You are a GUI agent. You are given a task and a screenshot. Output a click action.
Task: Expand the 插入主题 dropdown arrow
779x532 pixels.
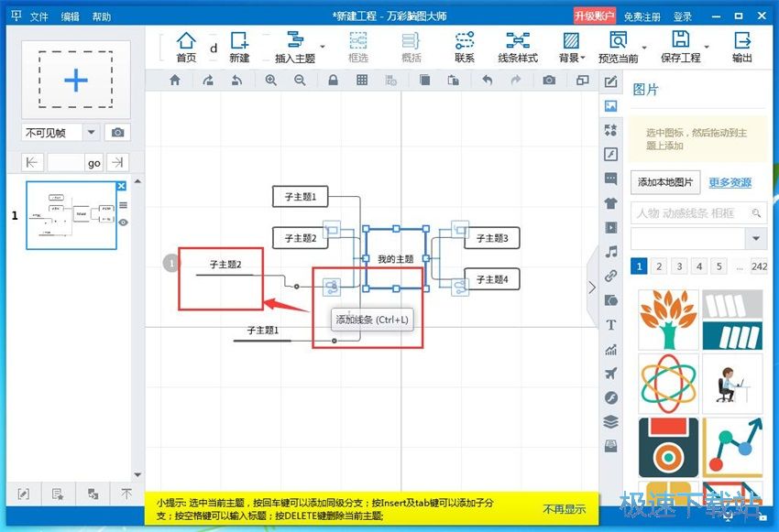click(323, 47)
